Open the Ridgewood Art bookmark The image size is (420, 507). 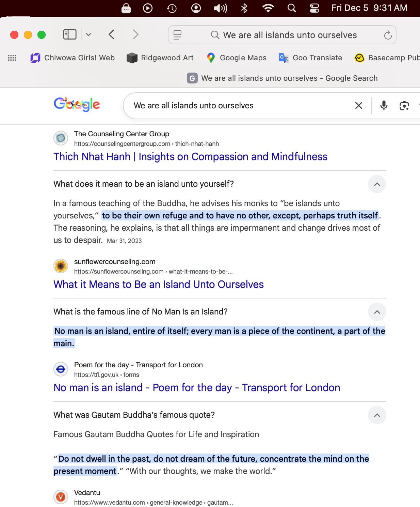(160, 58)
